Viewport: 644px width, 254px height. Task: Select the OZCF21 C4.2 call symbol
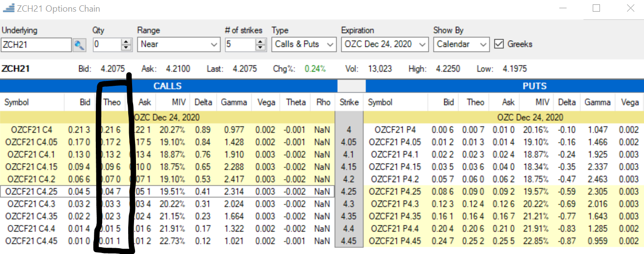(x=31, y=179)
